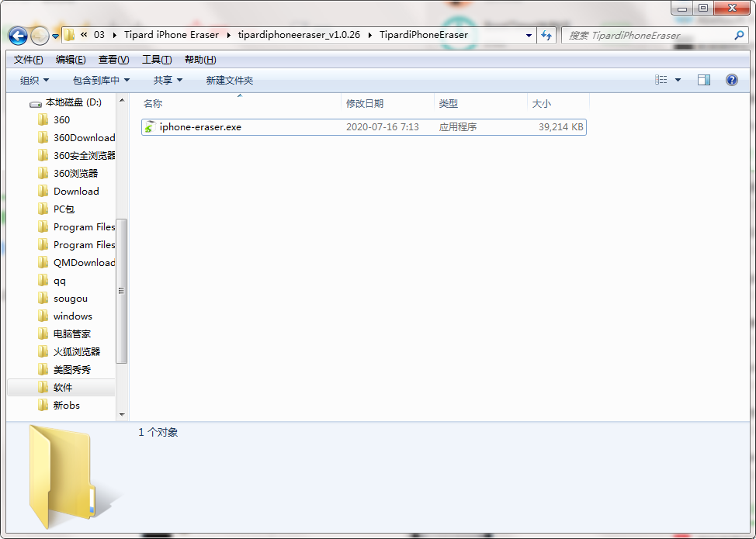756x539 pixels.
Task: Click the search magnifier icon
Action: pyautogui.click(x=739, y=35)
